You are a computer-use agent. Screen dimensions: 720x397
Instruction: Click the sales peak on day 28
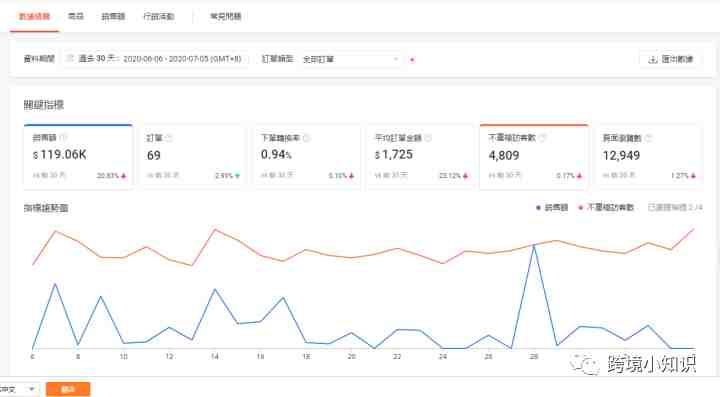point(534,246)
